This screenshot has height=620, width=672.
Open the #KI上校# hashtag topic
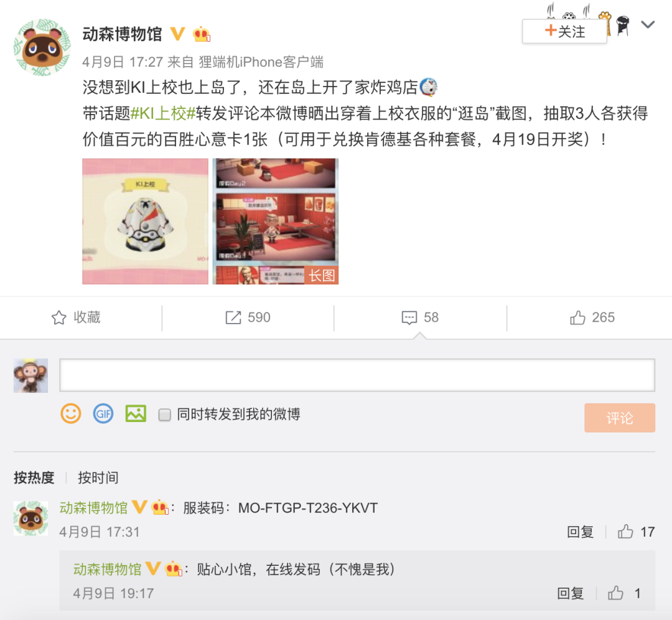click(x=163, y=114)
